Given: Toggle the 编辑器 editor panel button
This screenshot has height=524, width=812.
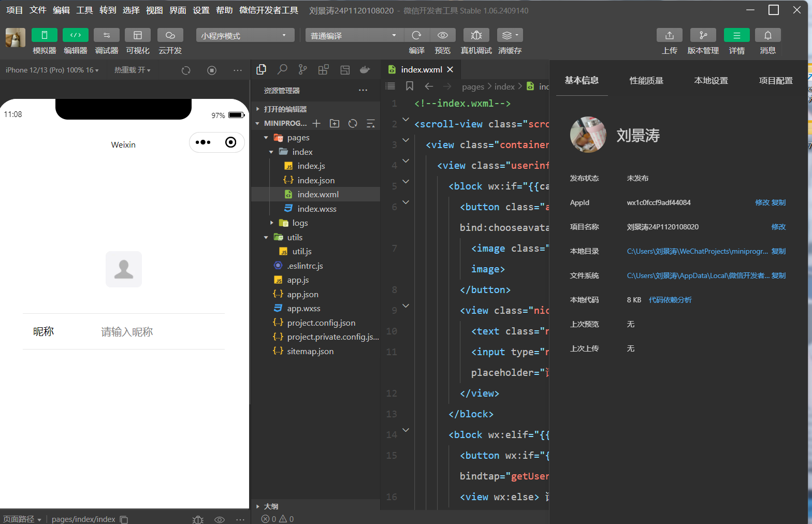Looking at the screenshot, I should 76,35.
